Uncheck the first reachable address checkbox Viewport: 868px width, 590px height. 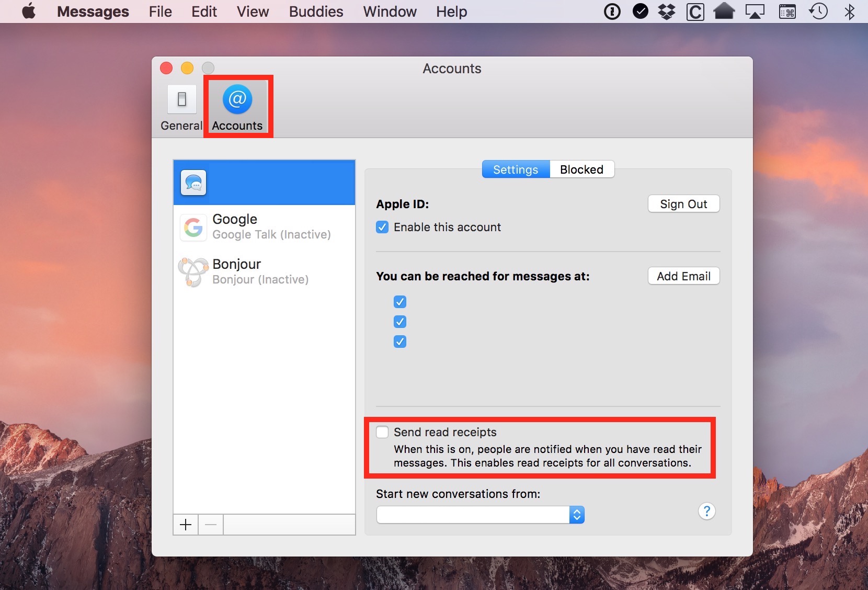(x=400, y=302)
